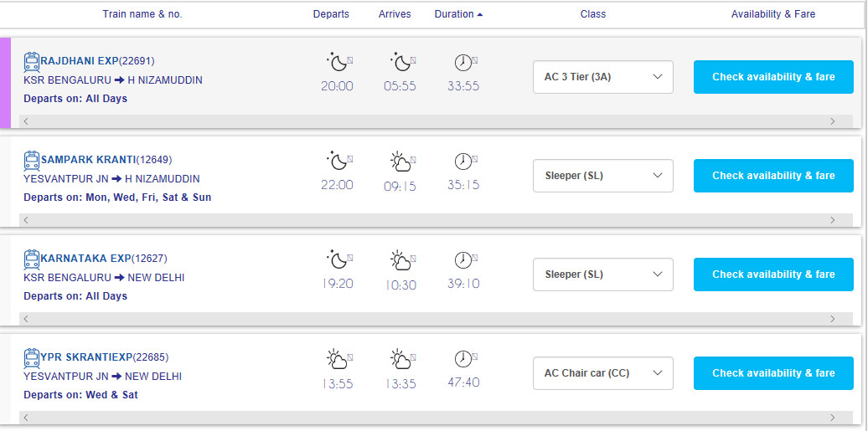Open Sleeper class dropdown for SAMPARK KRANTI
The width and height of the screenshot is (868, 431).
[603, 176]
